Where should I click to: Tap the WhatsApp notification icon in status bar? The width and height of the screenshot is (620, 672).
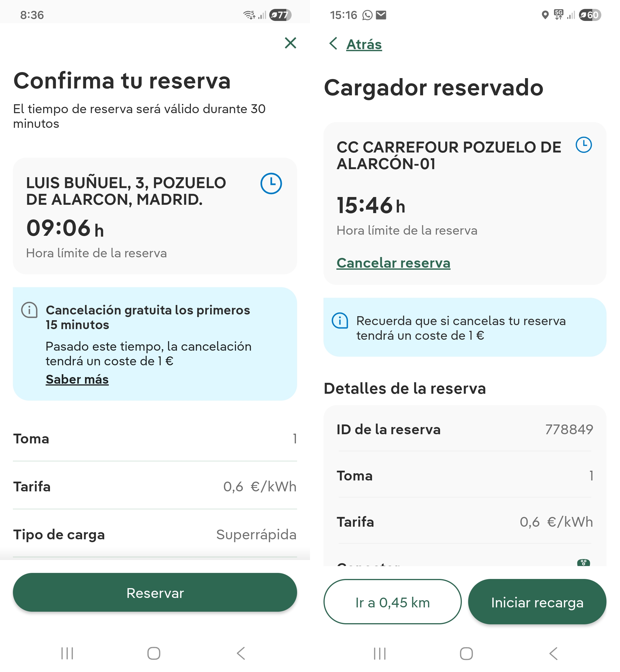pos(367,15)
